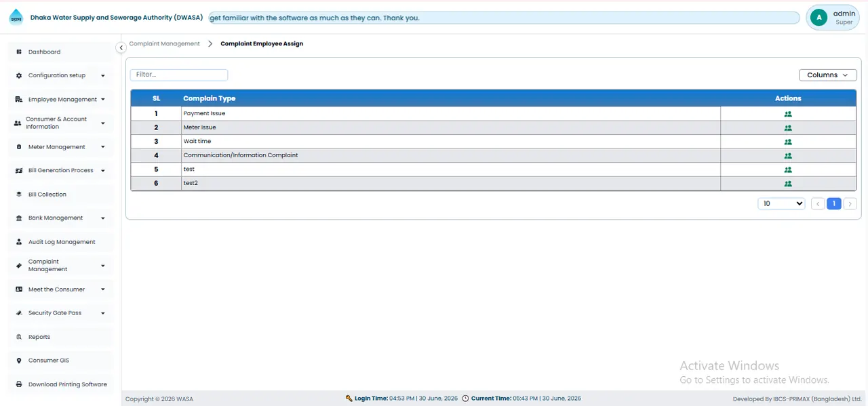Viewport: 868px width, 406px height.
Task: Click the "Meter Issue" cell
Action: coord(450,127)
